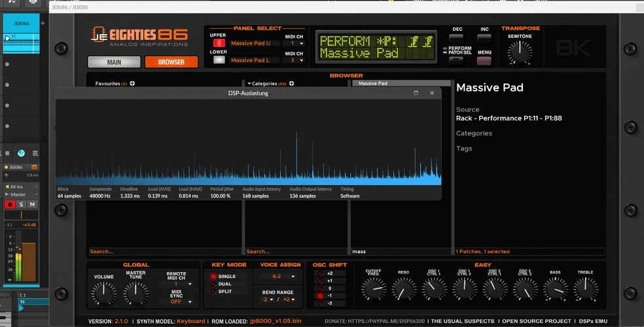
Task: Click the INC patch button
Action: tap(484, 38)
